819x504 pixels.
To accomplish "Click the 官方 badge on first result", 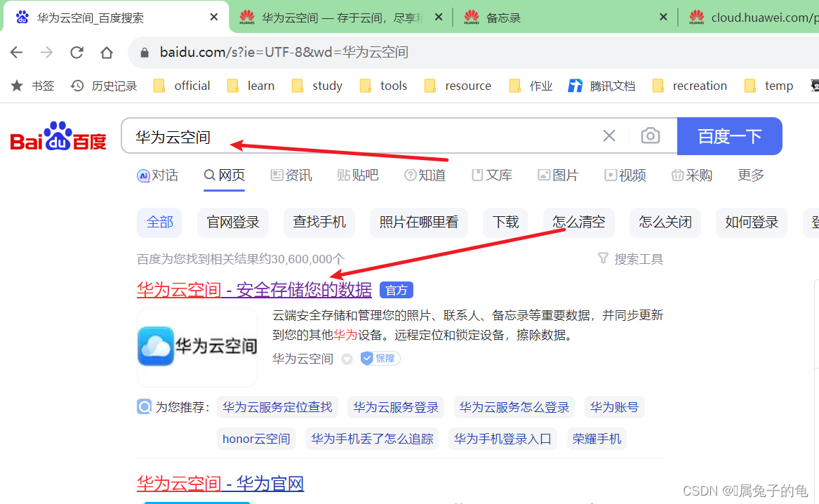I will pyautogui.click(x=396, y=290).
